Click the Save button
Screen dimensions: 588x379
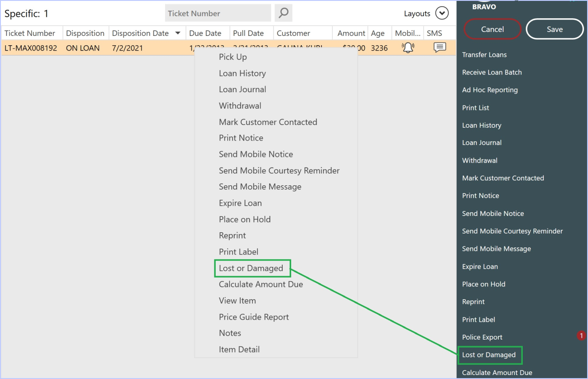tap(555, 29)
